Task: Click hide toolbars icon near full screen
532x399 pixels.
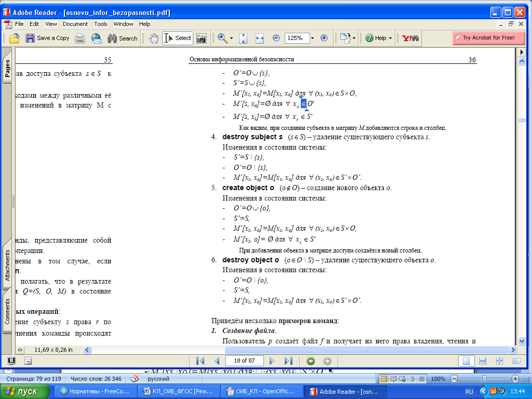Action: [28, 361]
